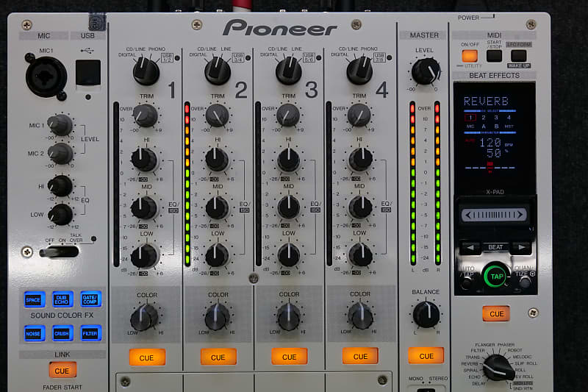The image size is (588, 392).
Task: Click the MIC1 combo input jack
Action: click(x=46, y=76)
